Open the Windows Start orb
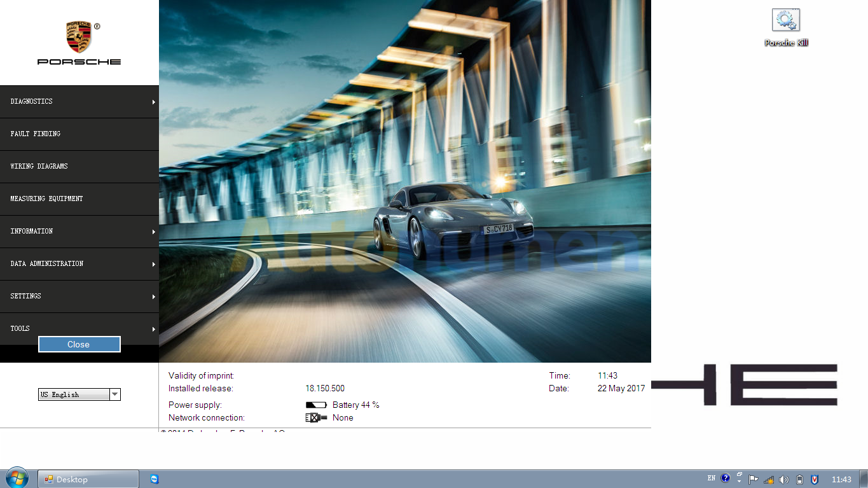 [16, 478]
